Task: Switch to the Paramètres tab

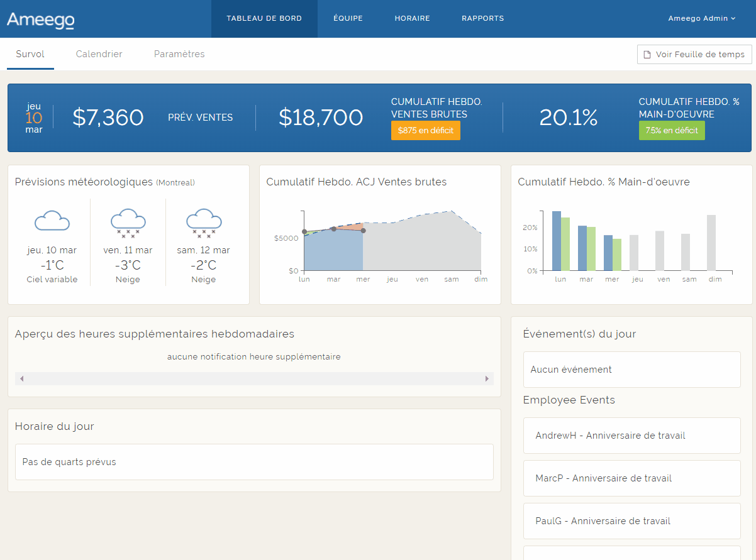Action: (x=179, y=54)
